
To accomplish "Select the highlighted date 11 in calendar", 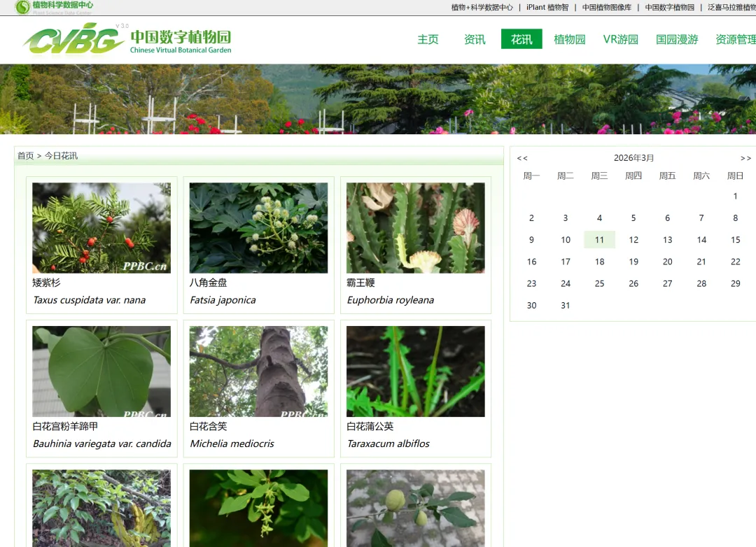I will 599,240.
